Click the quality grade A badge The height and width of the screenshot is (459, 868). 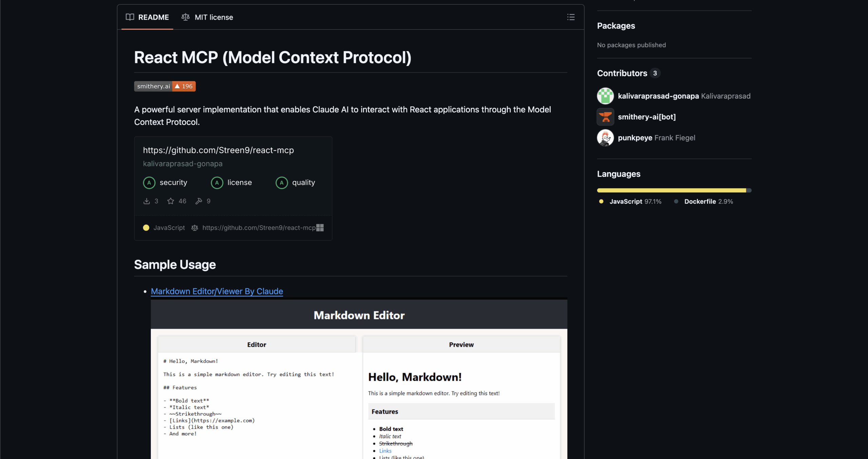(x=281, y=183)
